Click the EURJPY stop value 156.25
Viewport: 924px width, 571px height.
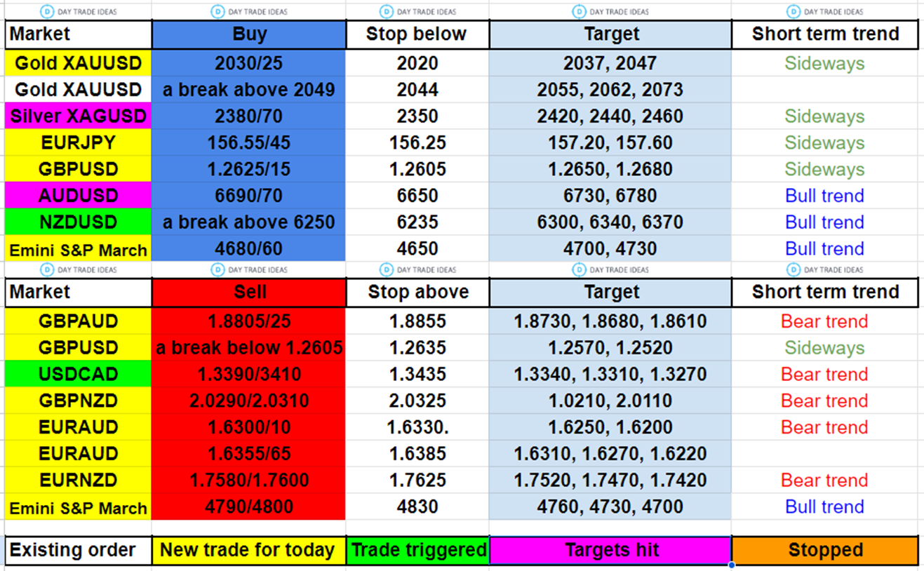[x=417, y=143]
